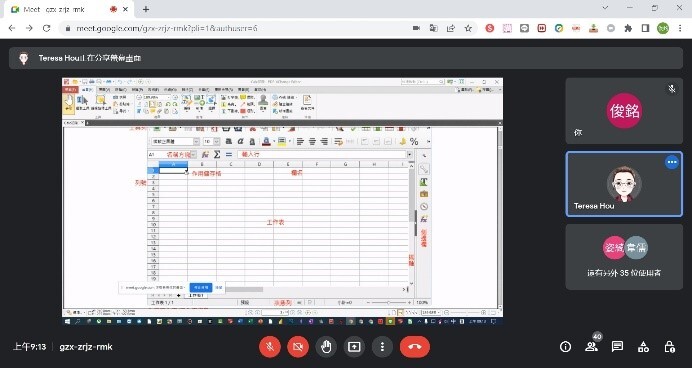Screen dimensions: 692x368
Task: Open host controls lock icon
Action: tap(669, 347)
